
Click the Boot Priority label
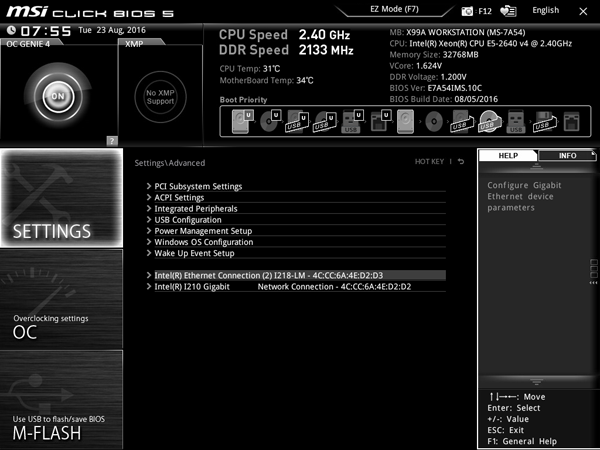point(243,100)
